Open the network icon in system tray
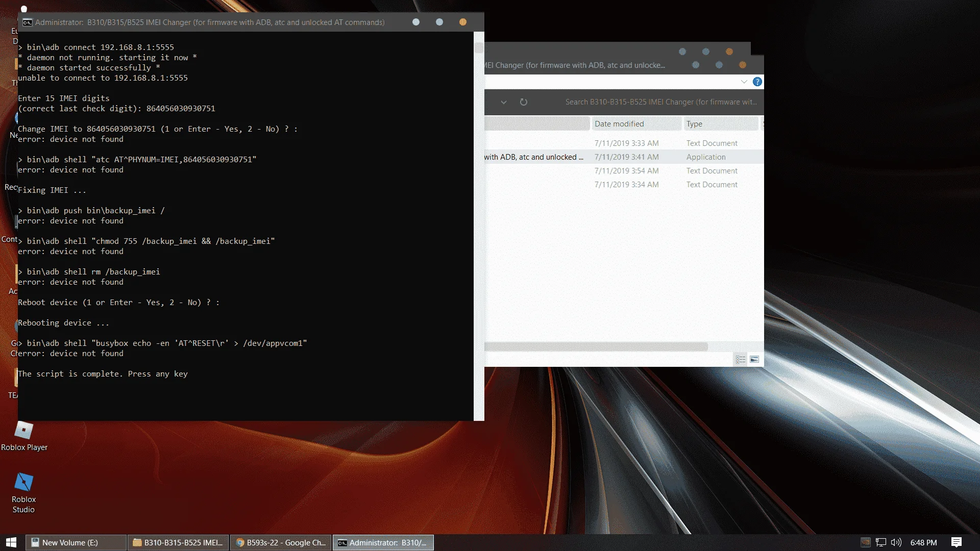This screenshot has height=551, width=980. point(880,542)
